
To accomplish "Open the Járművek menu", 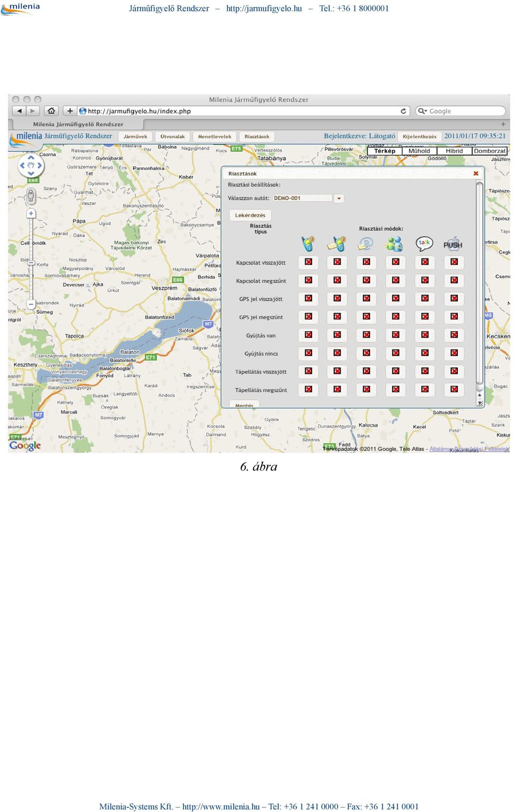I will (135, 136).
